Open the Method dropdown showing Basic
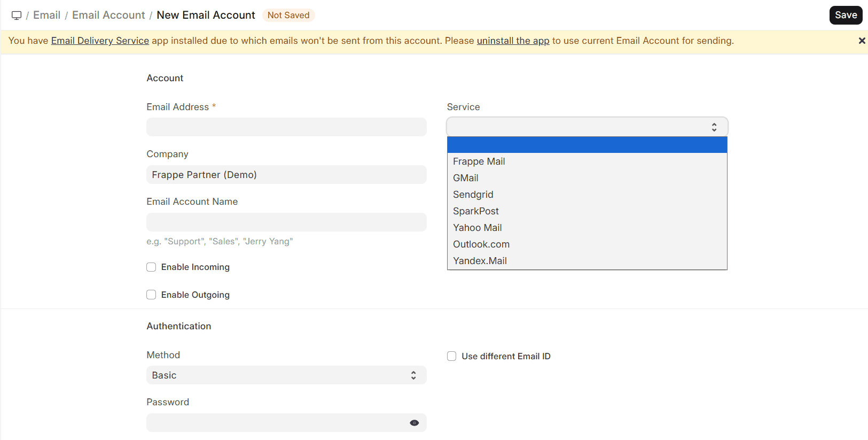This screenshot has width=868, height=440. pyautogui.click(x=286, y=375)
